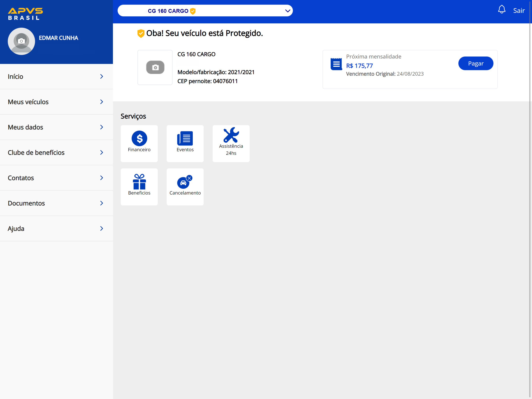Open Meus veículos menu item

56,102
